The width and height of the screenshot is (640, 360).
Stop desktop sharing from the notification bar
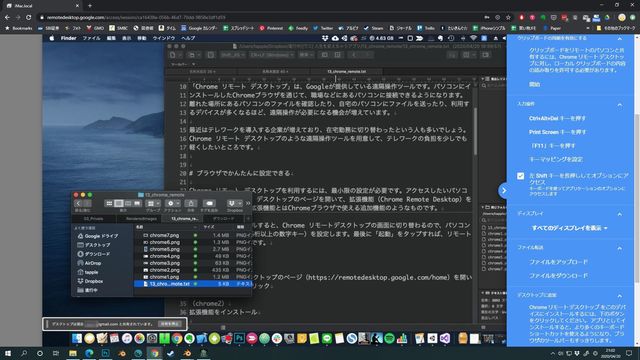[x=170, y=324]
